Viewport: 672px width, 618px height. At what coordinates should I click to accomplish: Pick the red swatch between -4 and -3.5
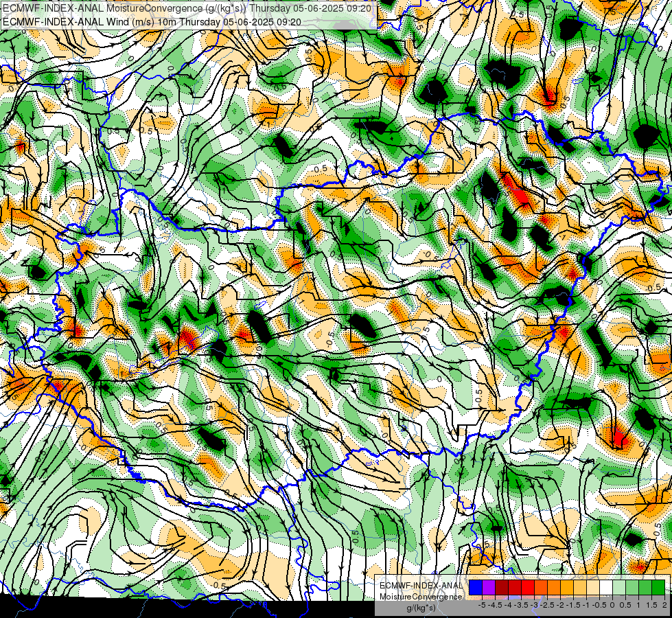[515, 588]
